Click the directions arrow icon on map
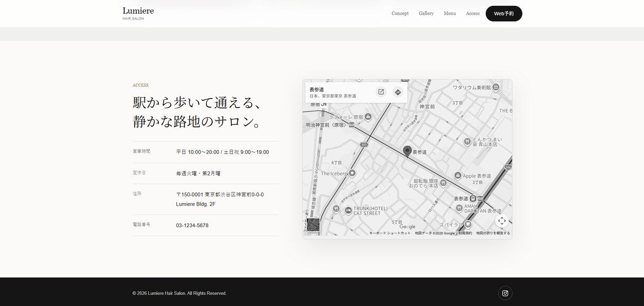 398,92
